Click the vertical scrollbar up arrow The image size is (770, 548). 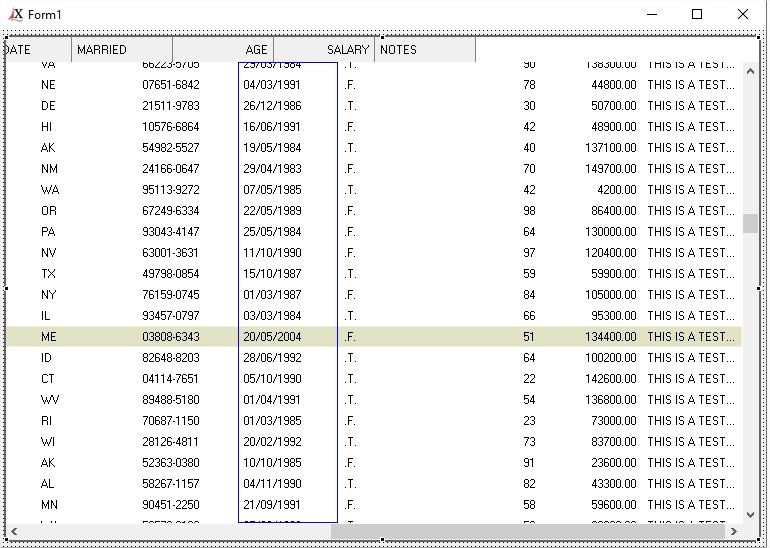(750, 71)
